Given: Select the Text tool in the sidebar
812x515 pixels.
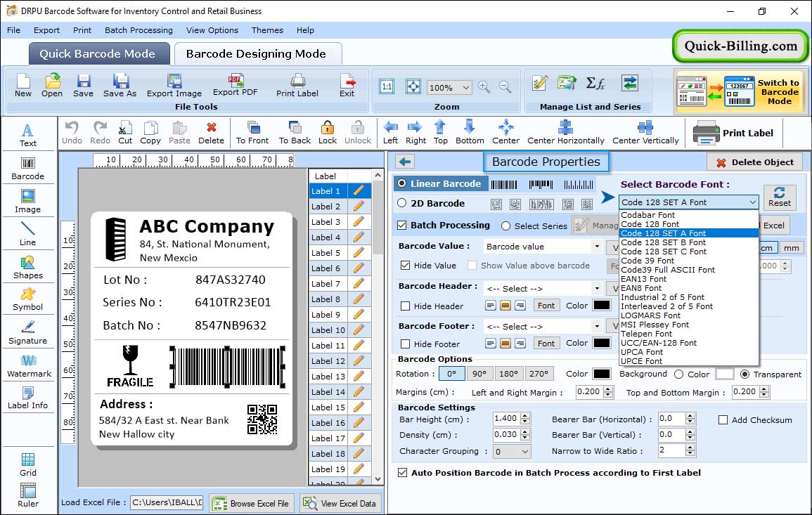Looking at the screenshot, I should 28,136.
